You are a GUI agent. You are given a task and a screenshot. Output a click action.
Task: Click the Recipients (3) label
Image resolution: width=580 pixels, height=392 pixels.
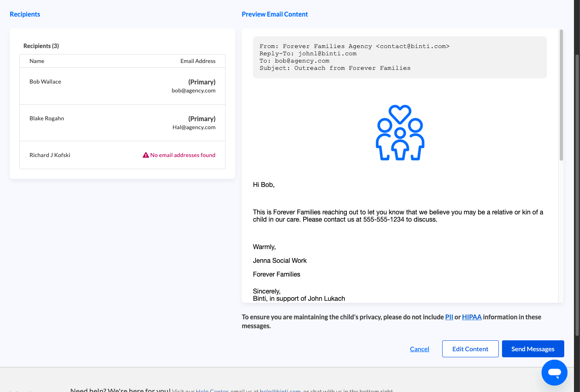(x=41, y=46)
